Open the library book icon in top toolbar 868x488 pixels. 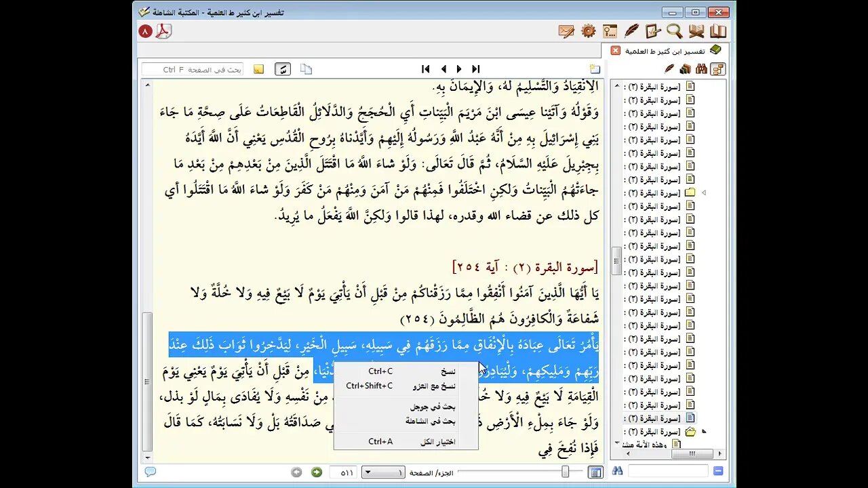tap(718, 31)
